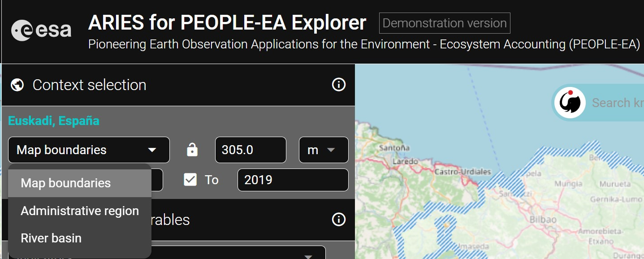Screen dimensions: 644x259
Task: Choose Administrative region option
Action: coord(80,211)
